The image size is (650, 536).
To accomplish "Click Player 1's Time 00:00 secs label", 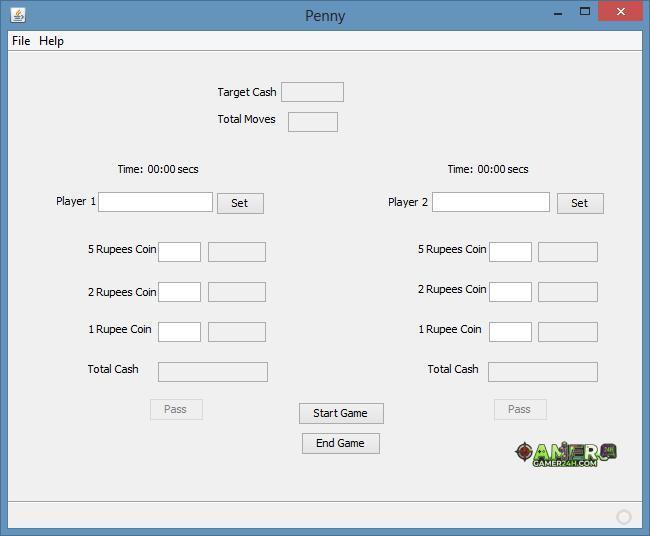I will 158,169.
